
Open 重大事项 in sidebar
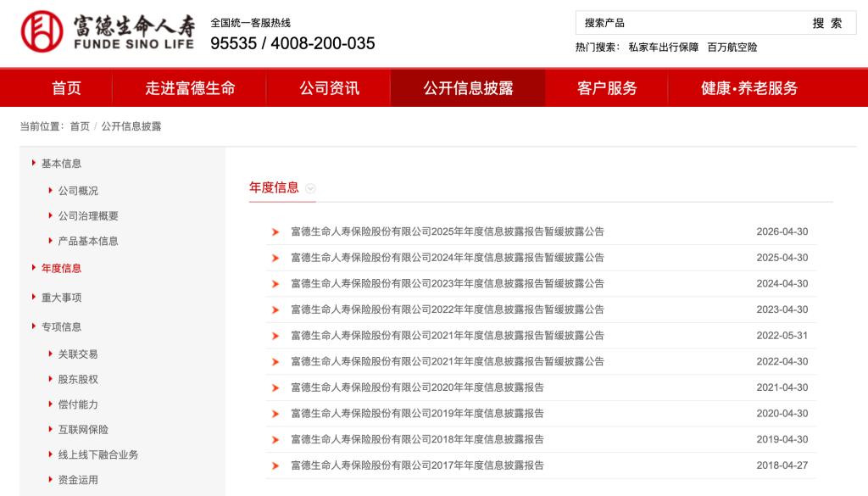(x=61, y=298)
